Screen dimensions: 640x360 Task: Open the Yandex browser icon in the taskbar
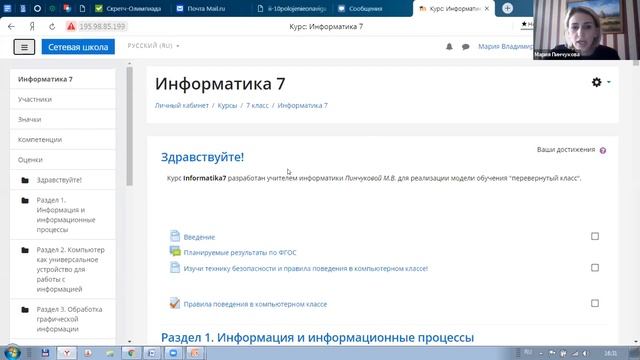66,353
